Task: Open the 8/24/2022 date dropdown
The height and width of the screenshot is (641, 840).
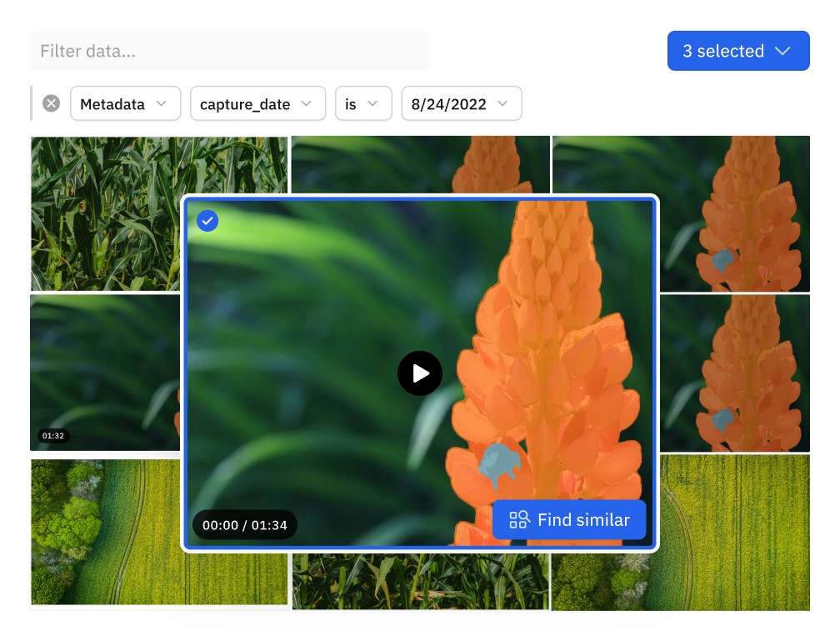Action: tap(462, 103)
